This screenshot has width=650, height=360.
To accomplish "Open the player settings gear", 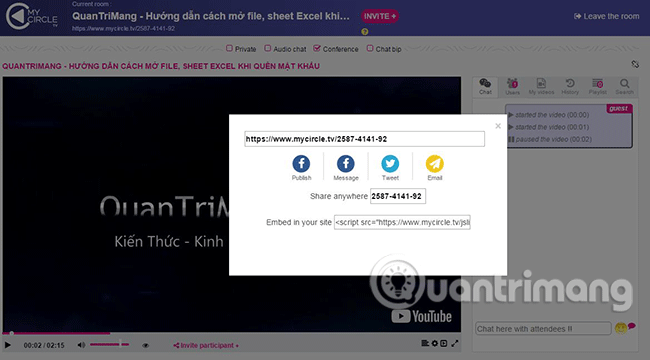I will [434, 343].
